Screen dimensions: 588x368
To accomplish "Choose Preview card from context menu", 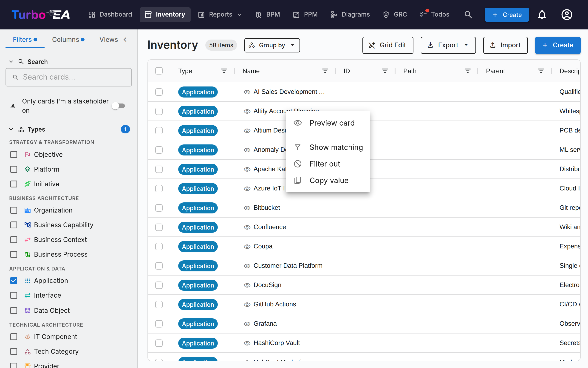I will click(x=328, y=123).
